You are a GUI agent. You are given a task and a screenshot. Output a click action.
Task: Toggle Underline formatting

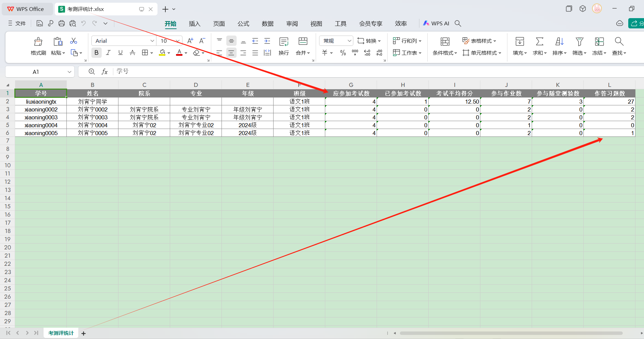(120, 53)
